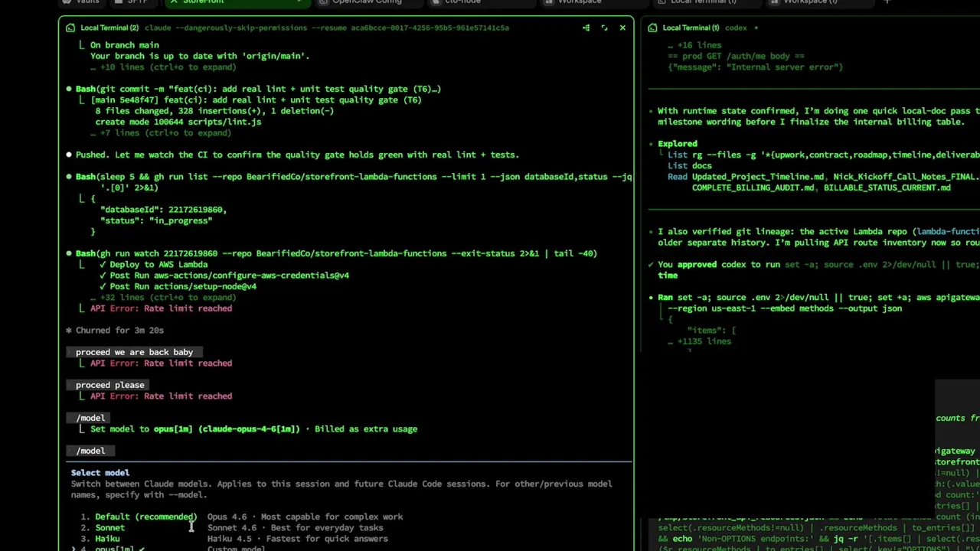Click the Bash git commit command line
Image resolution: width=980 pixels, height=551 pixels.
coord(258,89)
